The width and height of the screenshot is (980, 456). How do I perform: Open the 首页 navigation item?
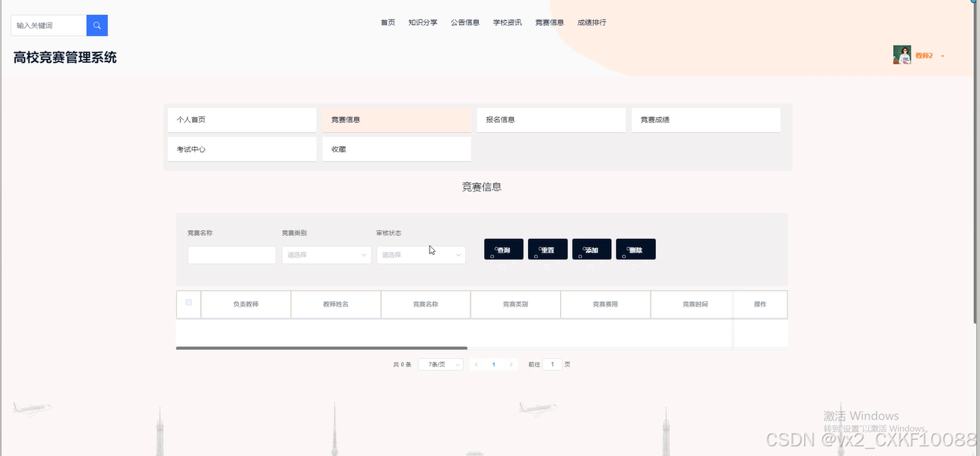tap(388, 22)
